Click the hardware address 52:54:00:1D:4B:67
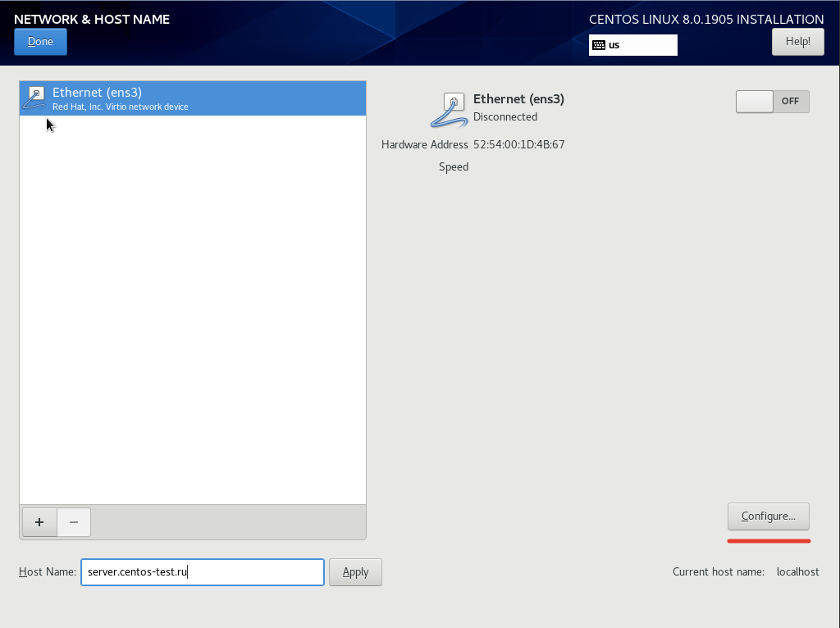The height and width of the screenshot is (628, 840). 518,145
